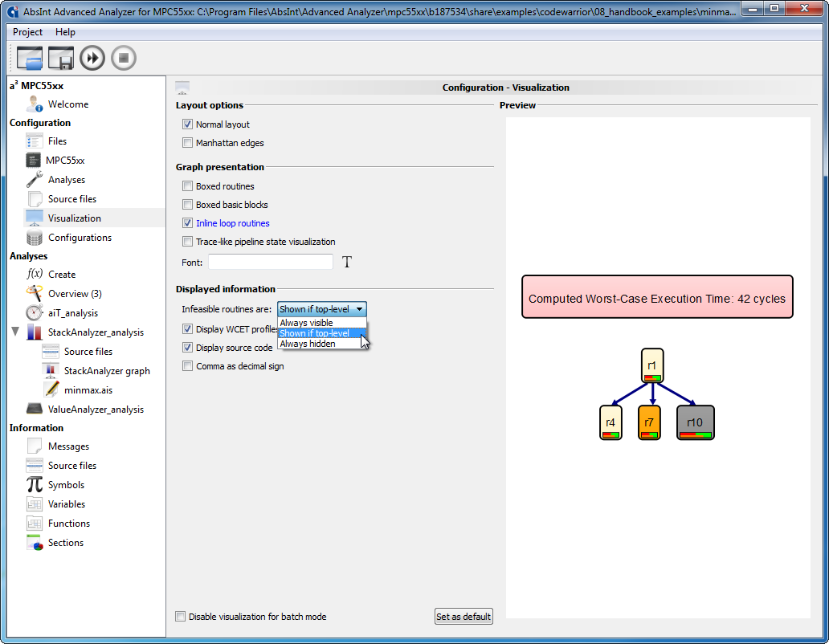The height and width of the screenshot is (644, 829).
Task: Toggle the Inline loop routines checkbox
Action: (x=187, y=223)
